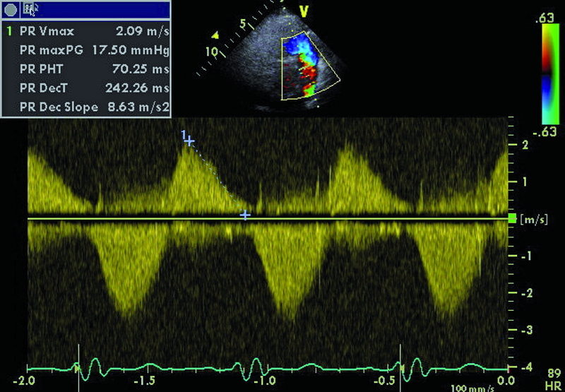Screen dimensions: 565x392
Task: Click the -1.0 time marker on timeline
Action: (x=263, y=380)
